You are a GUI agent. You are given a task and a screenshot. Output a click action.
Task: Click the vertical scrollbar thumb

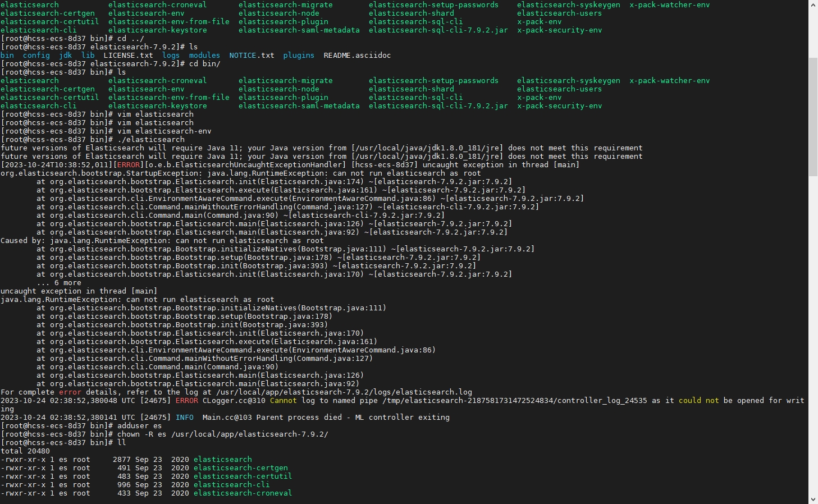[x=813, y=117]
